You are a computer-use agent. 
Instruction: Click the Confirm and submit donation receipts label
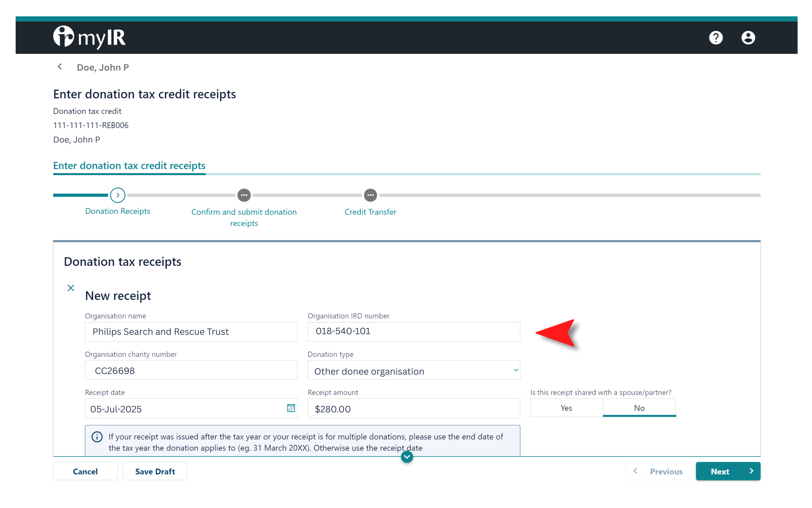(244, 217)
